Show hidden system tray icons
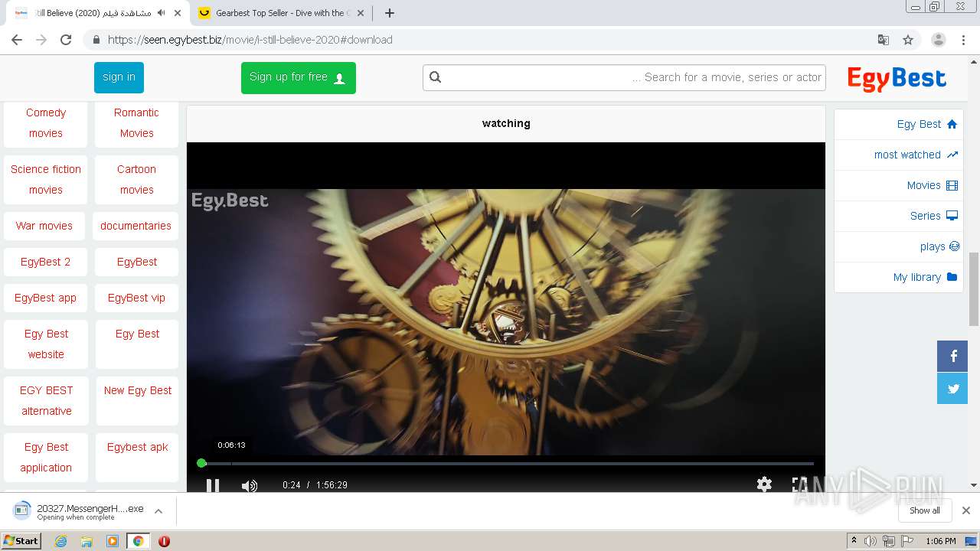 click(x=854, y=541)
